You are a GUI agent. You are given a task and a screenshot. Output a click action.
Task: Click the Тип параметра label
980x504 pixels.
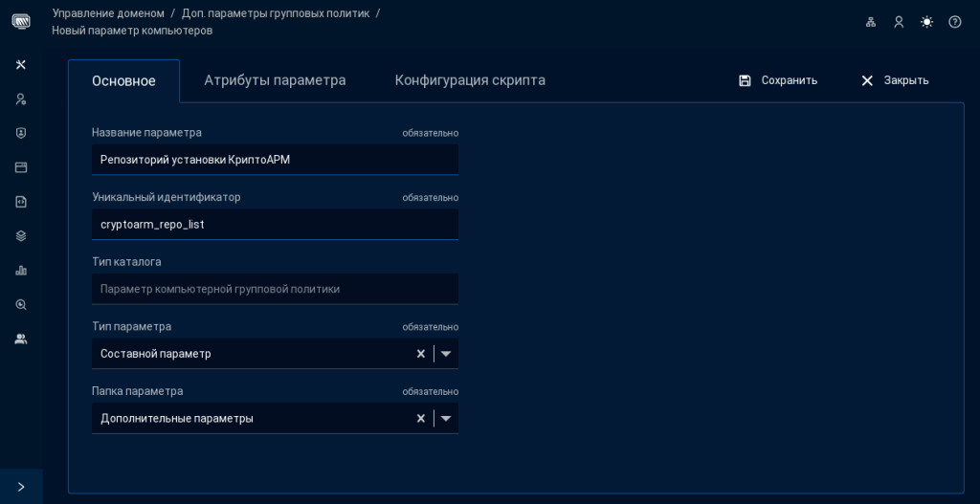(131, 327)
